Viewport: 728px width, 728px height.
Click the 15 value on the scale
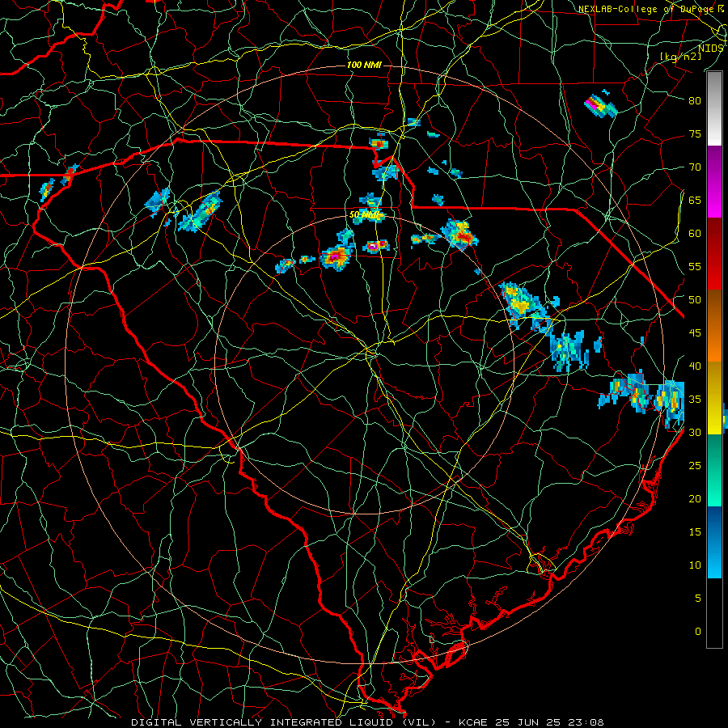click(x=695, y=532)
